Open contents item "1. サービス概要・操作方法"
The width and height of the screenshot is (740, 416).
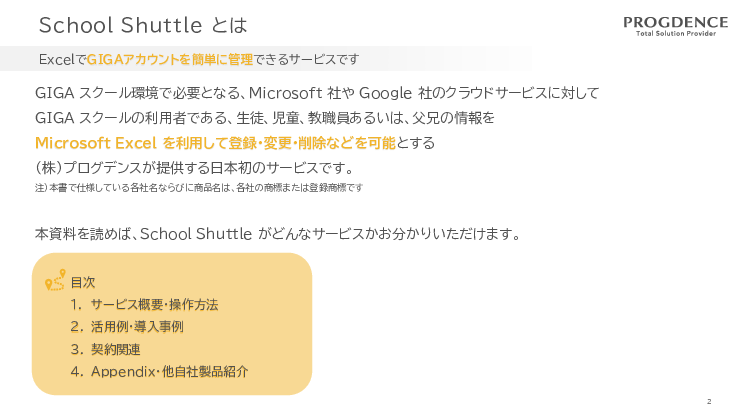tap(144, 305)
